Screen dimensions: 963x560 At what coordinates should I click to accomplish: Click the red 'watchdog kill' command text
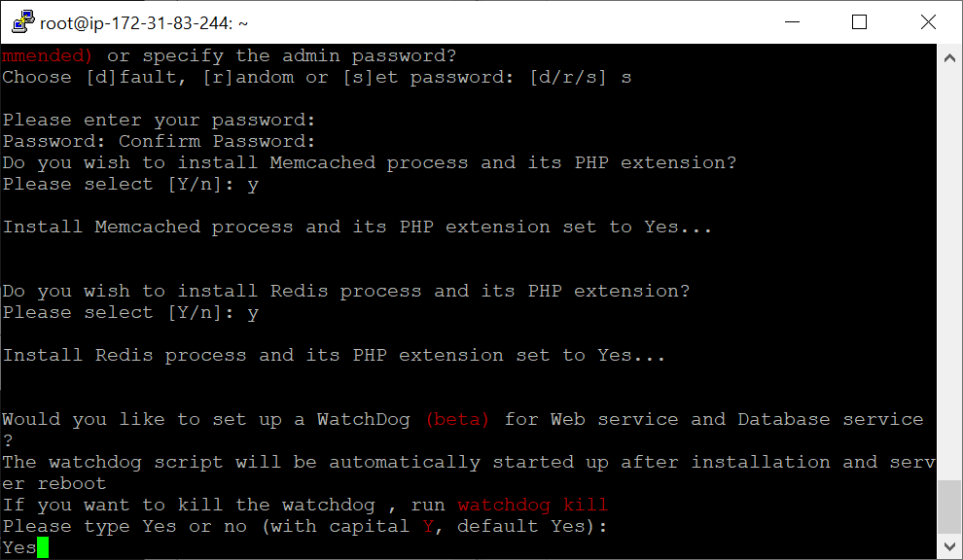[532, 505]
